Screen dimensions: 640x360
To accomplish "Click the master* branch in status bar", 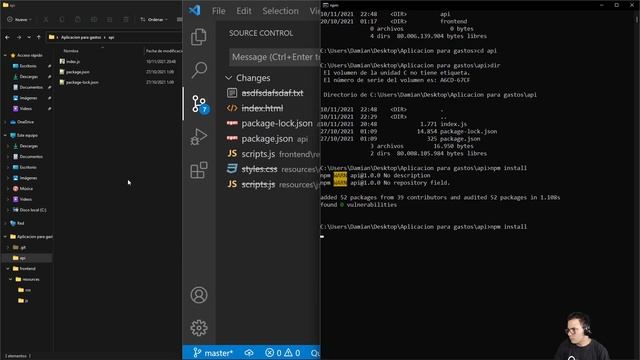I will point(213,353).
